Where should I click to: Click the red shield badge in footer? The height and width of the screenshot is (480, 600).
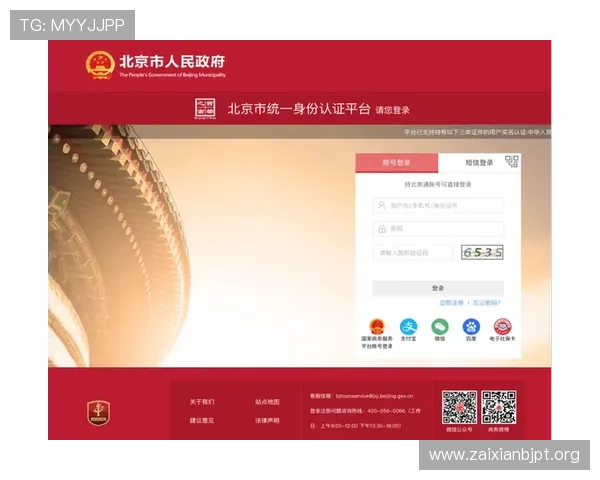click(99, 413)
